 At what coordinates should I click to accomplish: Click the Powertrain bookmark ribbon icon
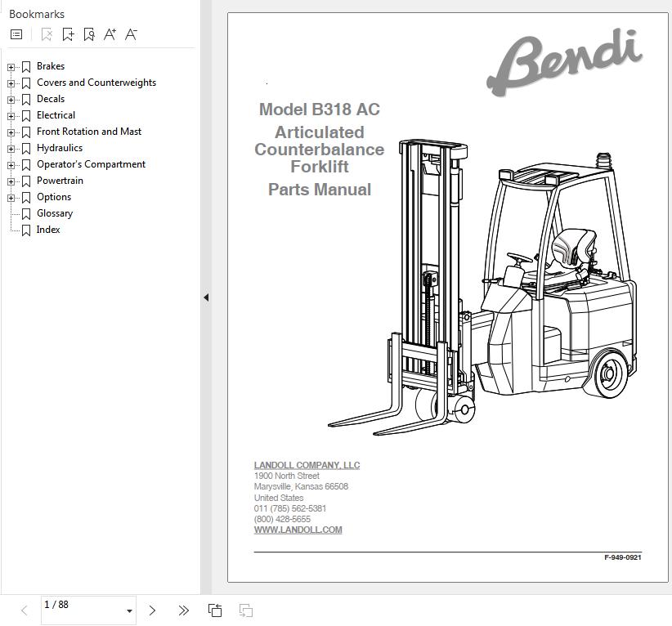[x=26, y=181]
